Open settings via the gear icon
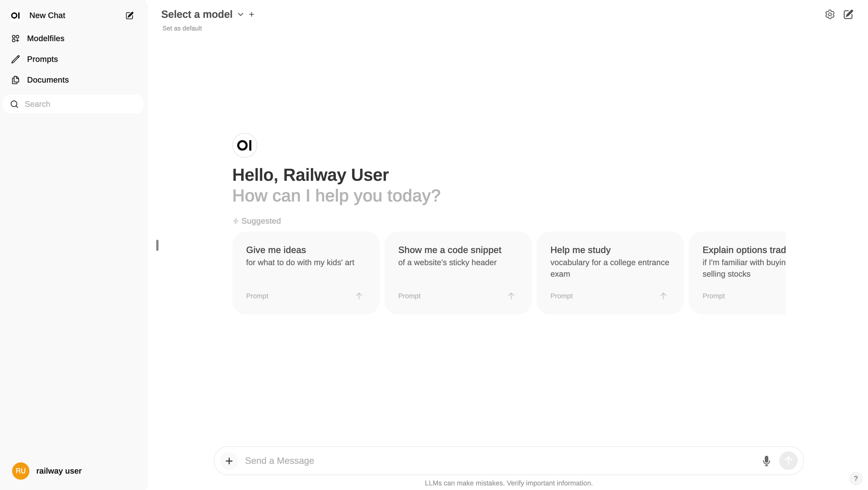868x490 pixels. (x=830, y=14)
